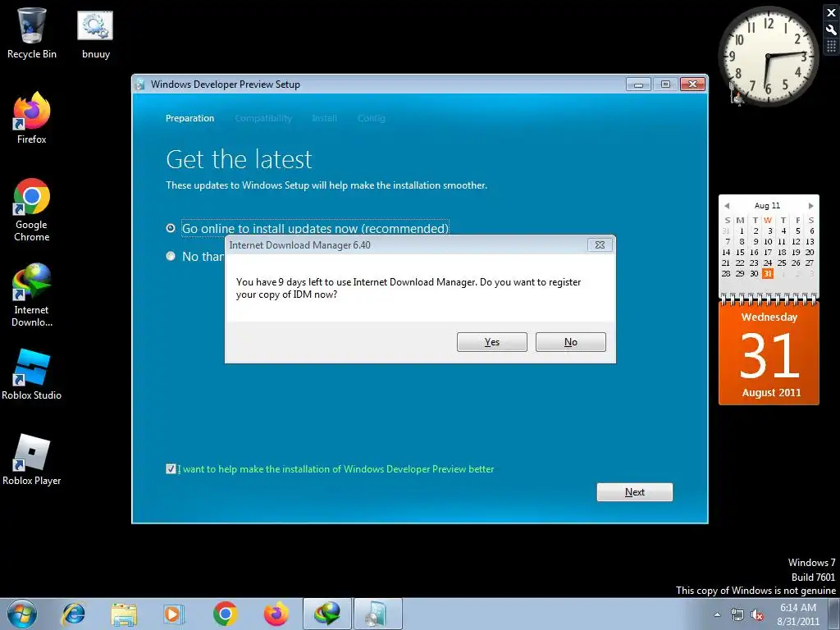Open Windows Media Player from the taskbar

pos(173,614)
